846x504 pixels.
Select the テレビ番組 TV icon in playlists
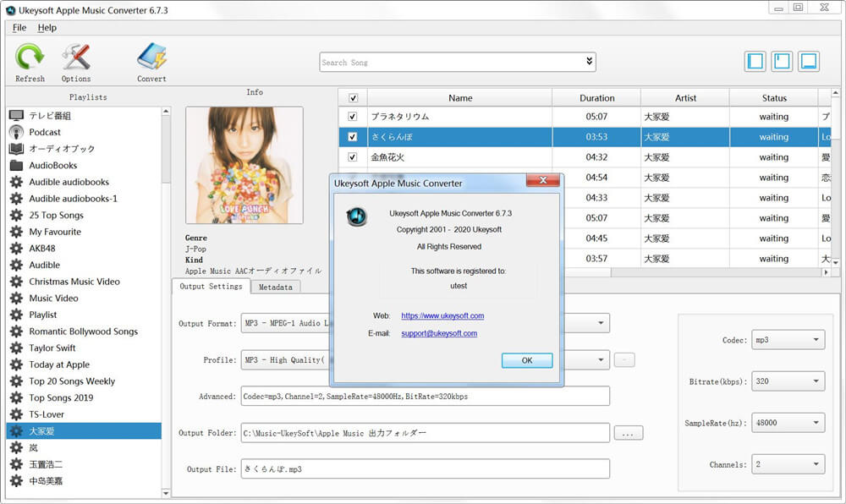[x=17, y=115]
